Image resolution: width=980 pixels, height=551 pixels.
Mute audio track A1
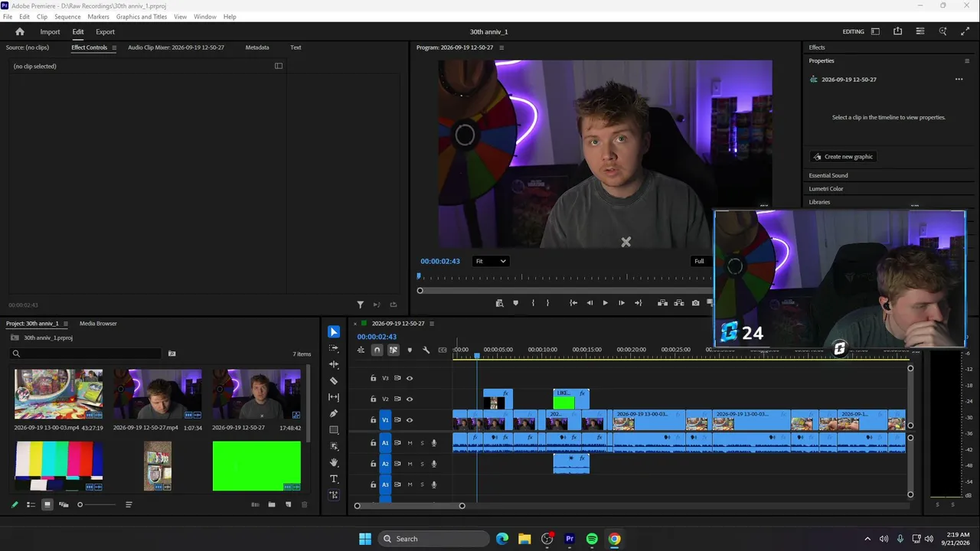410,443
